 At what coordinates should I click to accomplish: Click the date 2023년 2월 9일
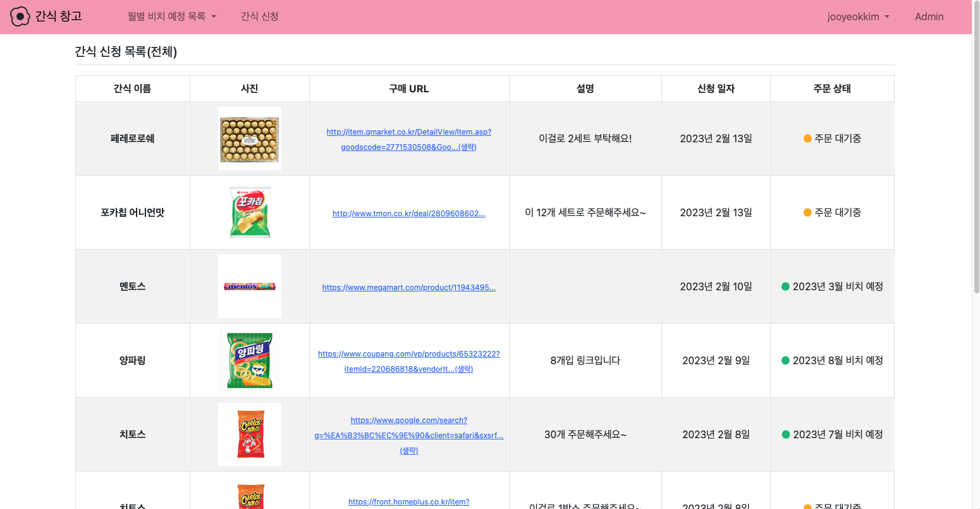(716, 360)
